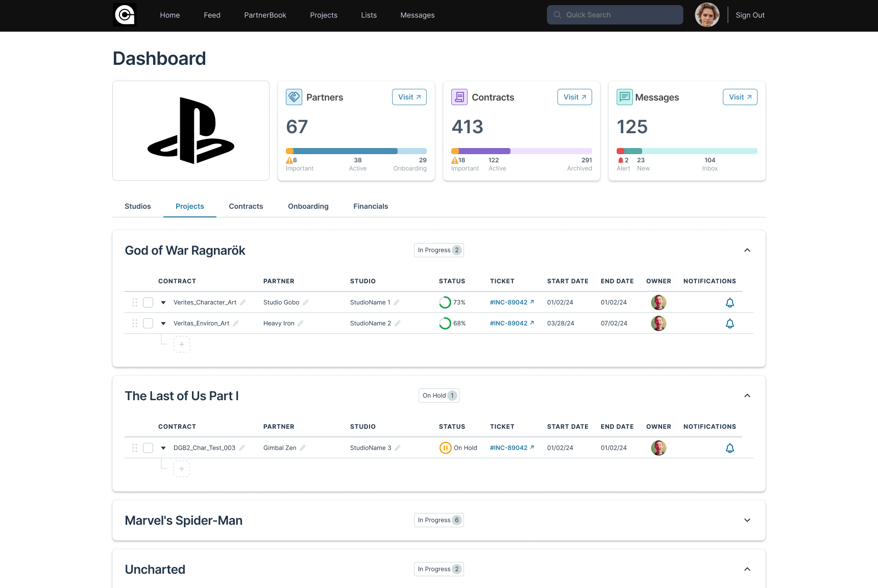
Task: Click the 73% progress ring
Action: (445, 303)
